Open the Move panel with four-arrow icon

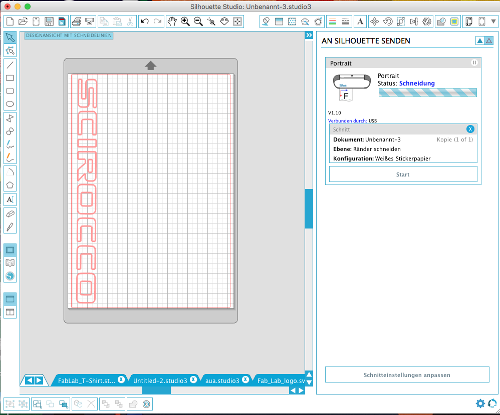pos(374,22)
